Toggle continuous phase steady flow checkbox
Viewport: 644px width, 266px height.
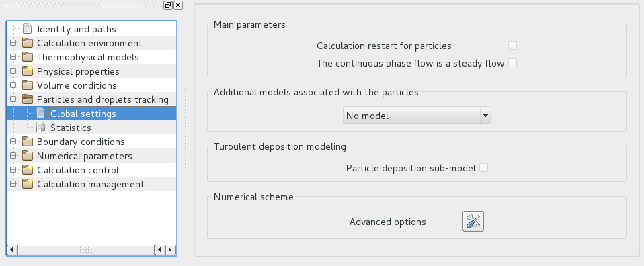pos(512,63)
